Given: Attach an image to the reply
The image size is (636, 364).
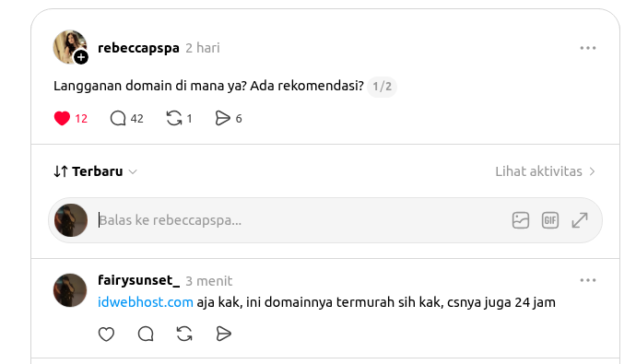Looking at the screenshot, I should pyautogui.click(x=521, y=220).
